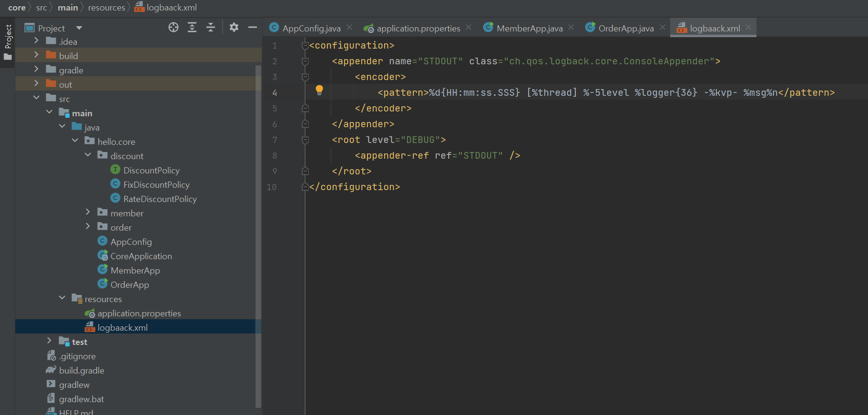
Task: Select RateDiscountPolicy class in tree
Action: pyautogui.click(x=160, y=199)
